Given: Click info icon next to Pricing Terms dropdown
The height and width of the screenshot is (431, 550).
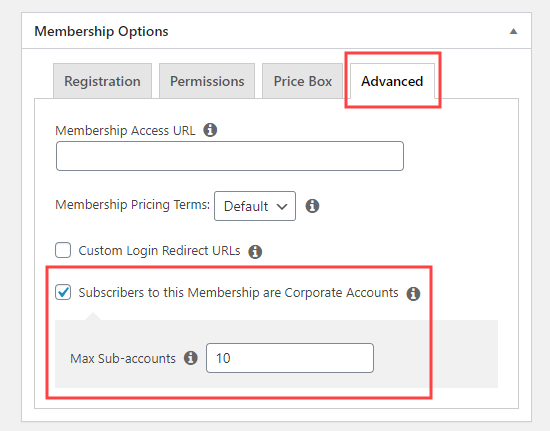Looking at the screenshot, I should pos(312,206).
